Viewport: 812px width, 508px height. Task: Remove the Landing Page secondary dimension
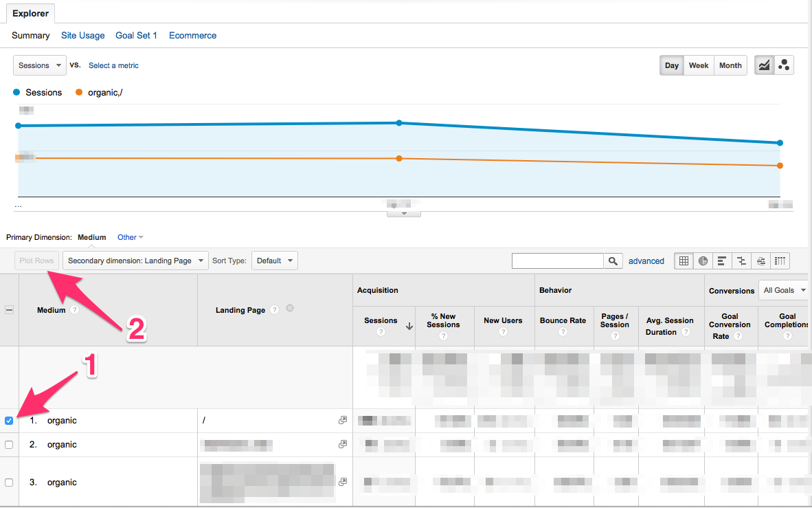[x=290, y=309]
